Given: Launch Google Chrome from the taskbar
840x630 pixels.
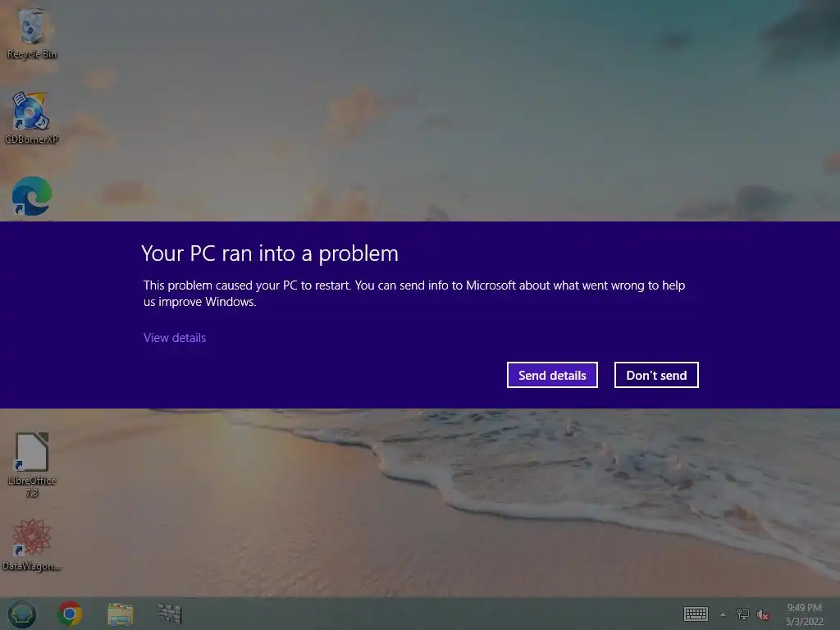Looking at the screenshot, I should 70,614.
